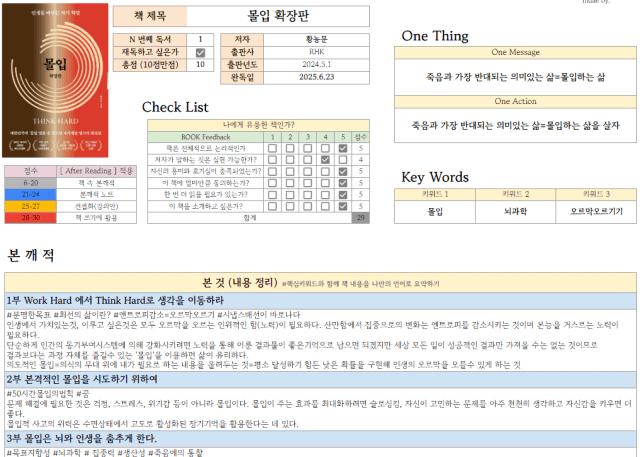640x457 pixels.
Task: Select the 1부 Work Hard 에서 Think Hard row
Action: [320, 301]
